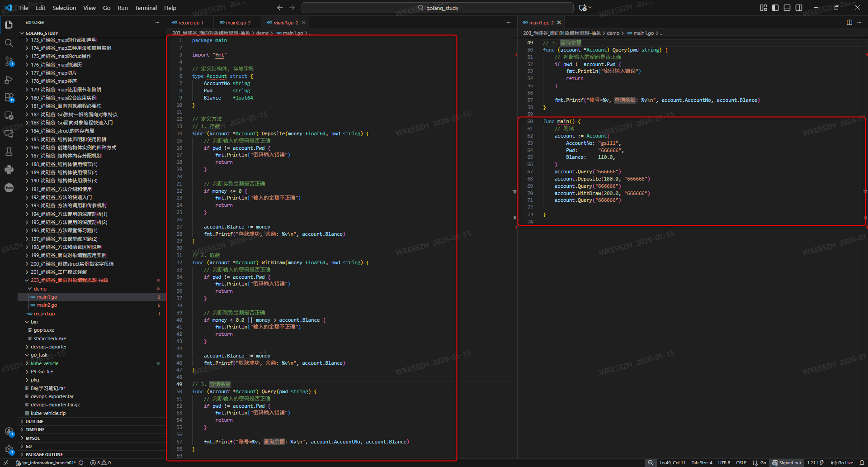868x467 pixels.
Task: Expand the kube-vehicle folder
Action: coord(44,363)
